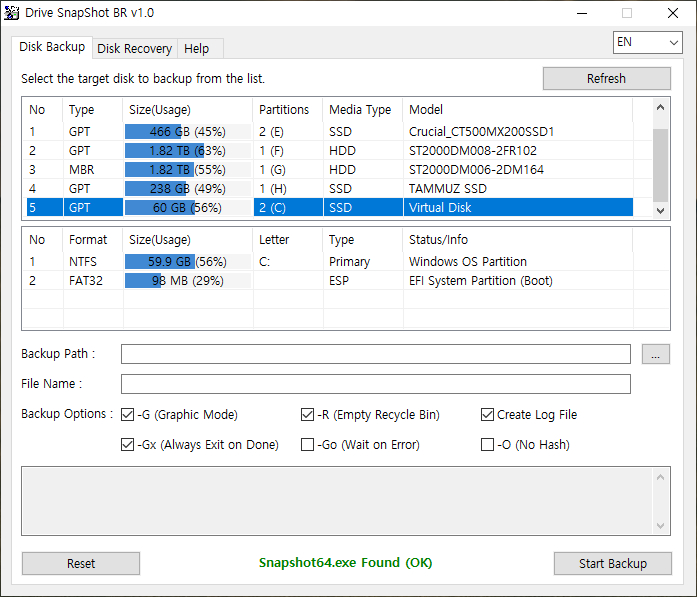Image resolution: width=697 pixels, height=597 pixels.
Task: Click the log output text area
Action: (338, 501)
